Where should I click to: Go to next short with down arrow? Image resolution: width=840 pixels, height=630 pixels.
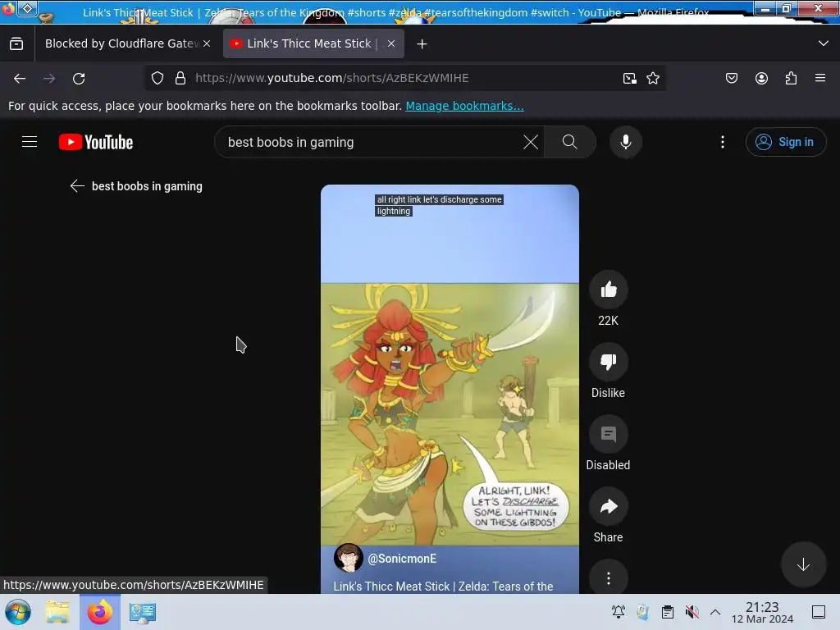tap(803, 564)
